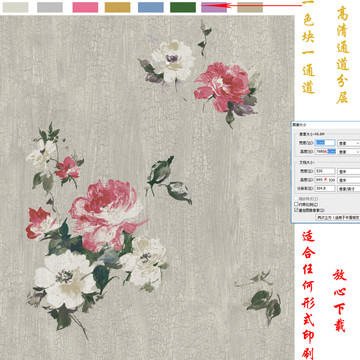Open the pixel height unit dropdown
This screenshot has width=360, height=360.
click(x=349, y=152)
